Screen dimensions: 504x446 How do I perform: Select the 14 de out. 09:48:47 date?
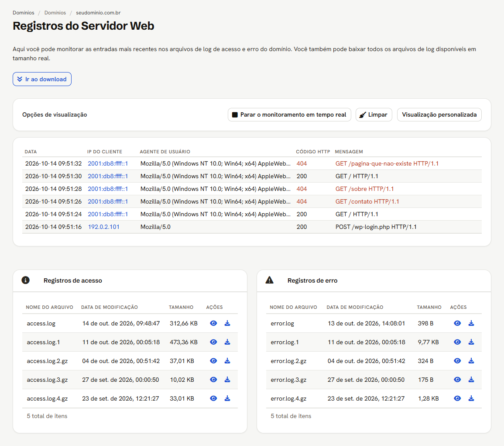coord(121,323)
